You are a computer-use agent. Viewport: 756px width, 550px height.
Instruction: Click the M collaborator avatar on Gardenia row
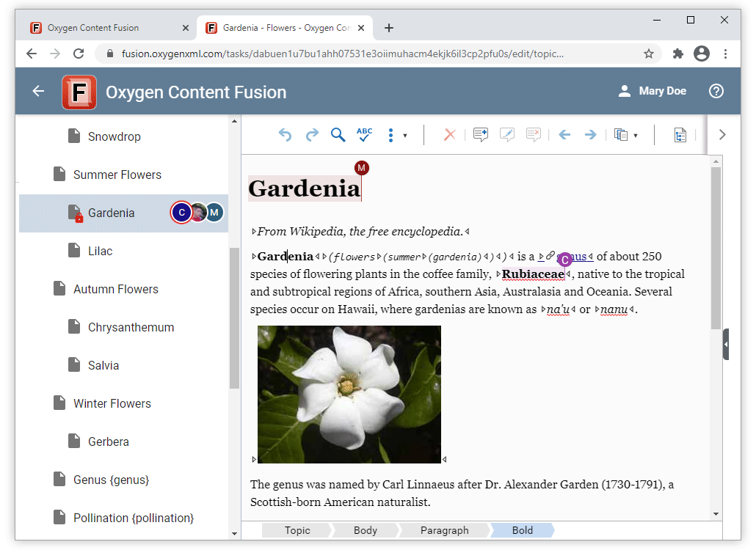pos(214,213)
